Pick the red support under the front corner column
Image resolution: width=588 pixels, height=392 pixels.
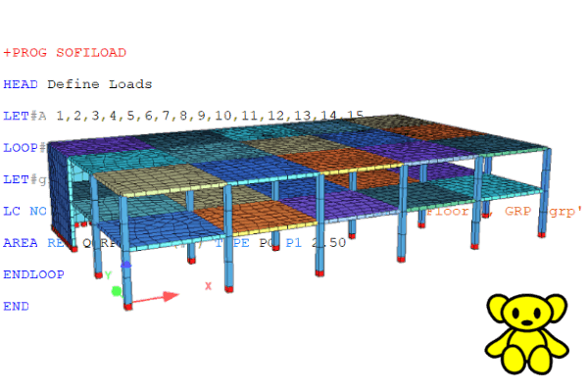pos(127,307)
